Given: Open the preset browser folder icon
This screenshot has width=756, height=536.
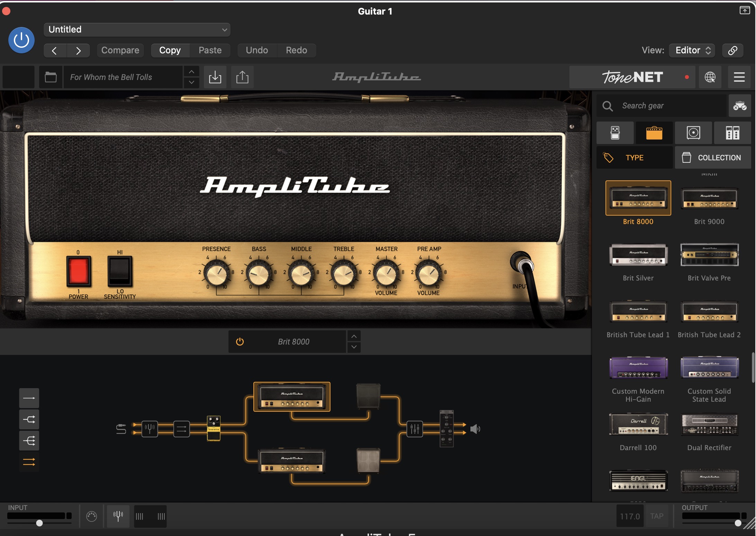Looking at the screenshot, I should click(x=51, y=77).
